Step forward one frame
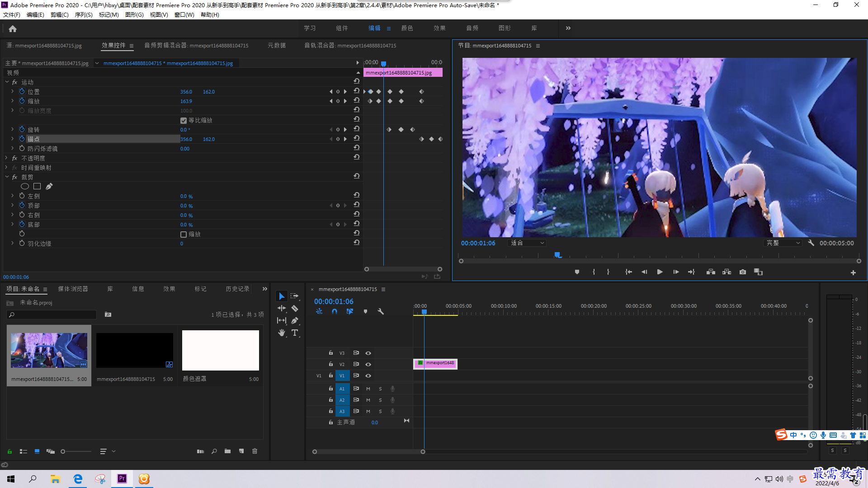868x488 pixels. 676,272
